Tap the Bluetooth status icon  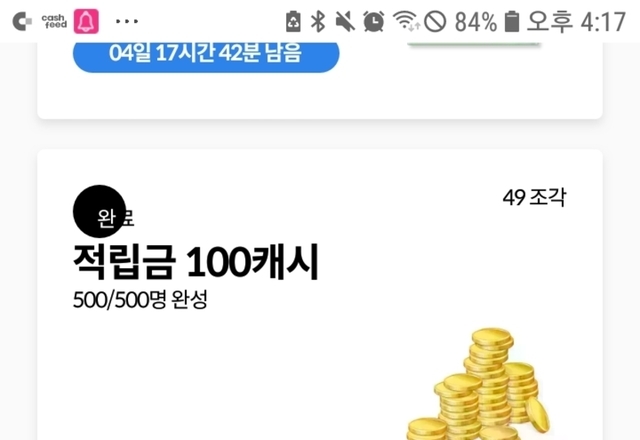click(318, 21)
